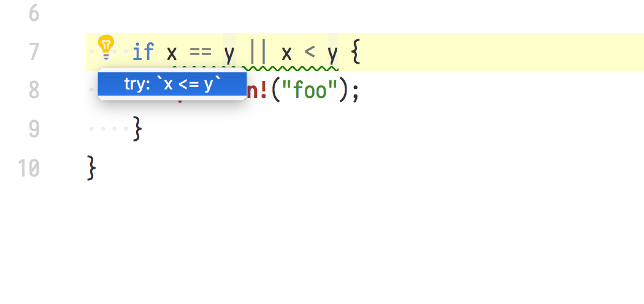
Task: Click the yellow lightbulb quick-fix icon
Action: pyautogui.click(x=106, y=47)
